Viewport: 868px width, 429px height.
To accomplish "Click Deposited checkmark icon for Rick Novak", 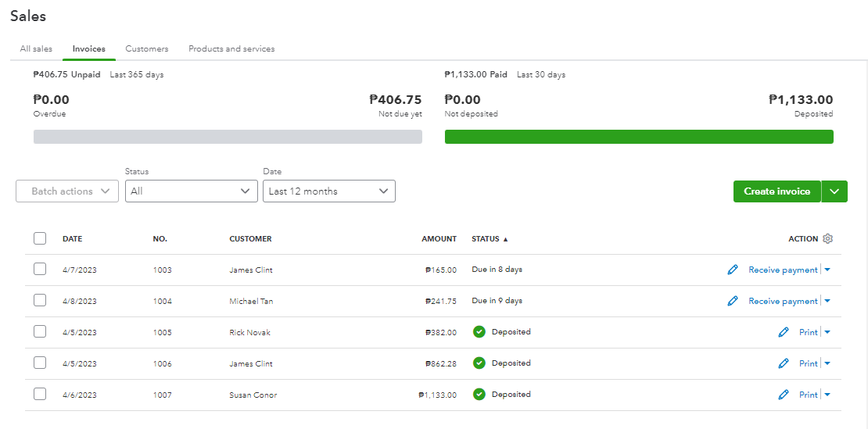I will [x=479, y=332].
